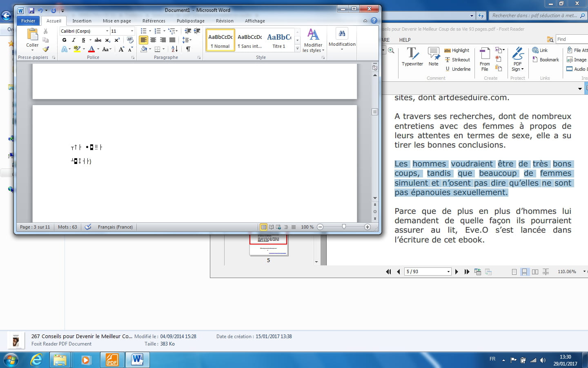Expand the font size dropdown
Viewport: 588px width, 368px height.
(132, 31)
